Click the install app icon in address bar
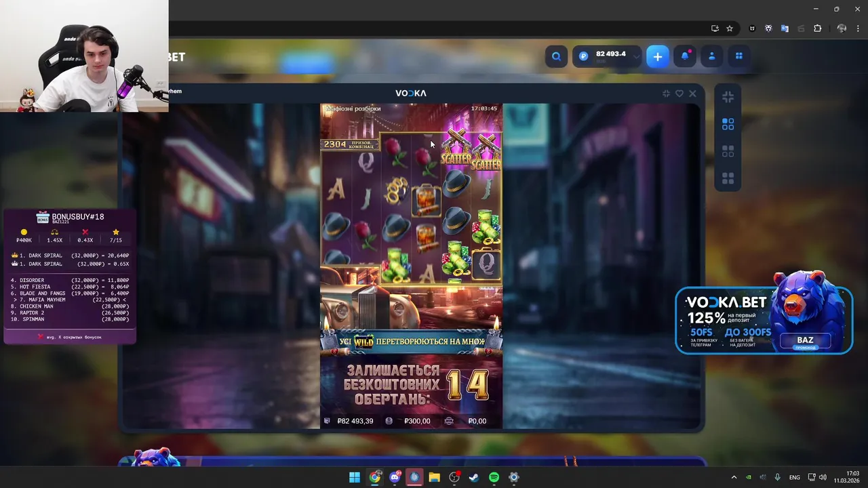Screen dimensions: 868x488 coord(715,28)
